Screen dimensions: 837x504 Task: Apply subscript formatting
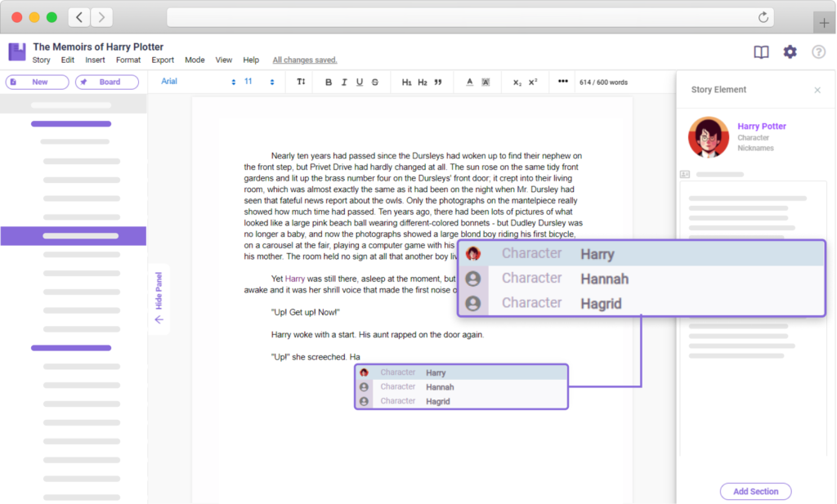(517, 82)
